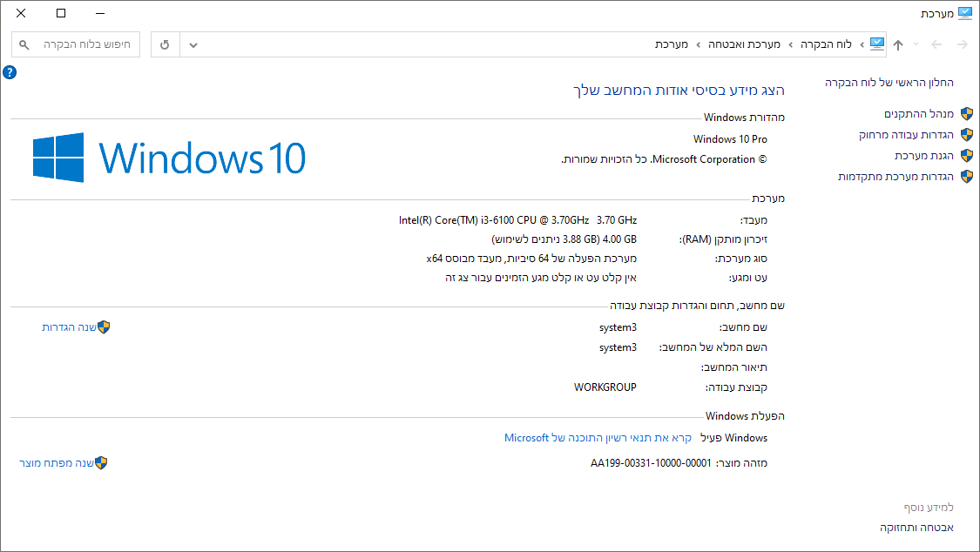The width and height of the screenshot is (980, 552).
Task: Open 'הגדרות מערכת מתקדמות' advanced system settings
Action: (x=896, y=177)
